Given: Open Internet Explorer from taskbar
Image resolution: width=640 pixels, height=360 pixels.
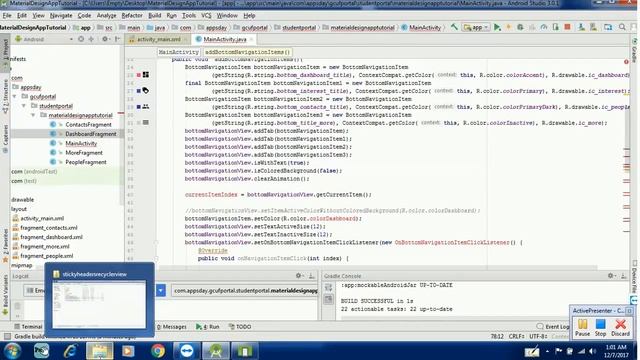Looking at the screenshot, I should (71, 351).
